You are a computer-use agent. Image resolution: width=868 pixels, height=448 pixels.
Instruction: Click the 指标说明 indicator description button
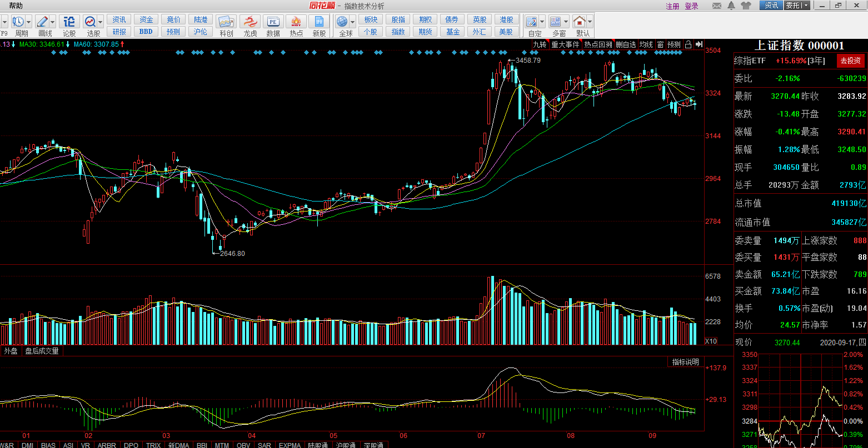(x=685, y=362)
